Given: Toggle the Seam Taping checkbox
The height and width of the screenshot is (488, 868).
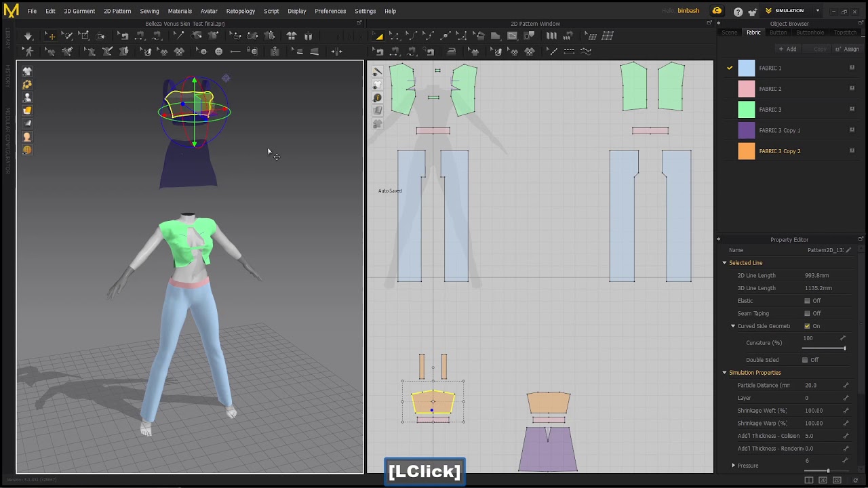Looking at the screenshot, I should [807, 313].
